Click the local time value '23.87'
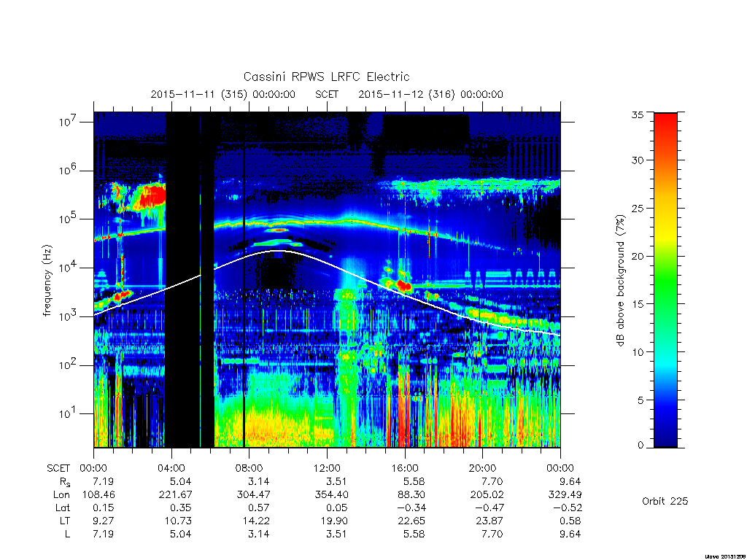 (489, 521)
